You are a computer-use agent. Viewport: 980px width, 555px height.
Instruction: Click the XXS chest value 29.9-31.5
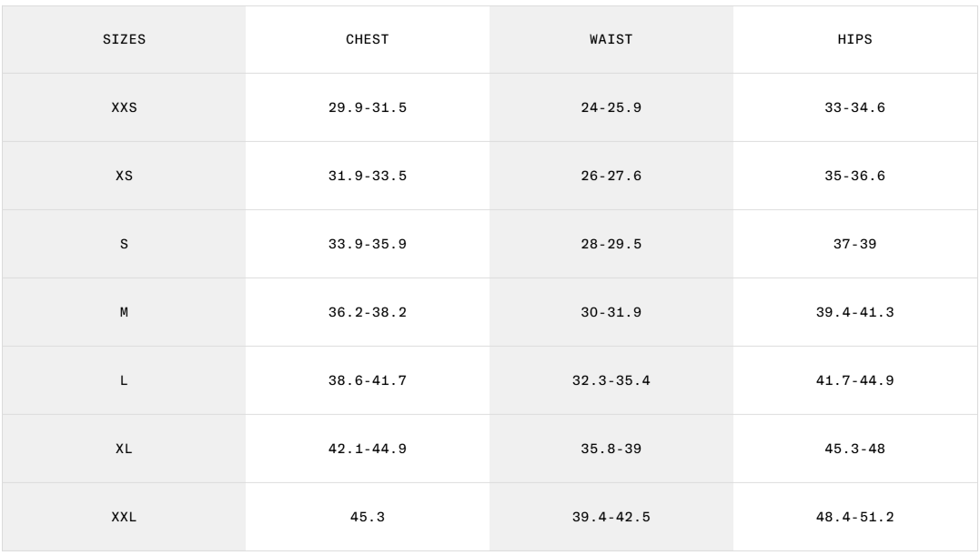pyautogui.click(x=367, y=108)
